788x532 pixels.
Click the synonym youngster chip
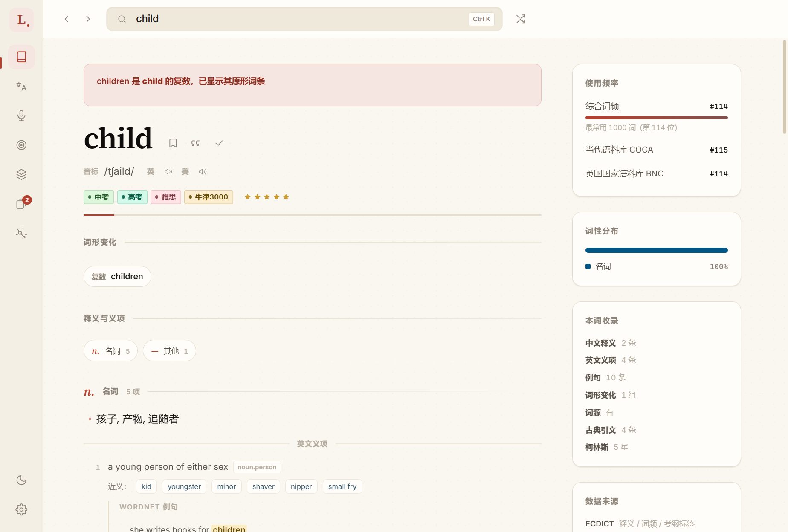[x=184, y=486]
